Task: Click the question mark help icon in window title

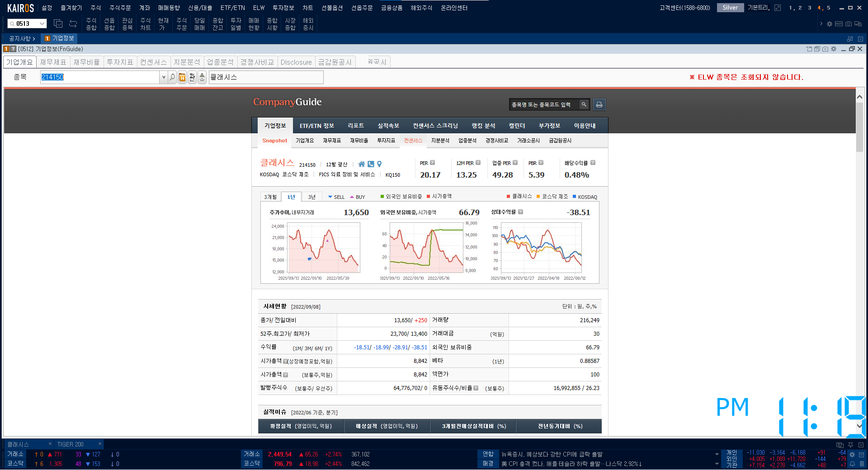Action: click(13, 49)
